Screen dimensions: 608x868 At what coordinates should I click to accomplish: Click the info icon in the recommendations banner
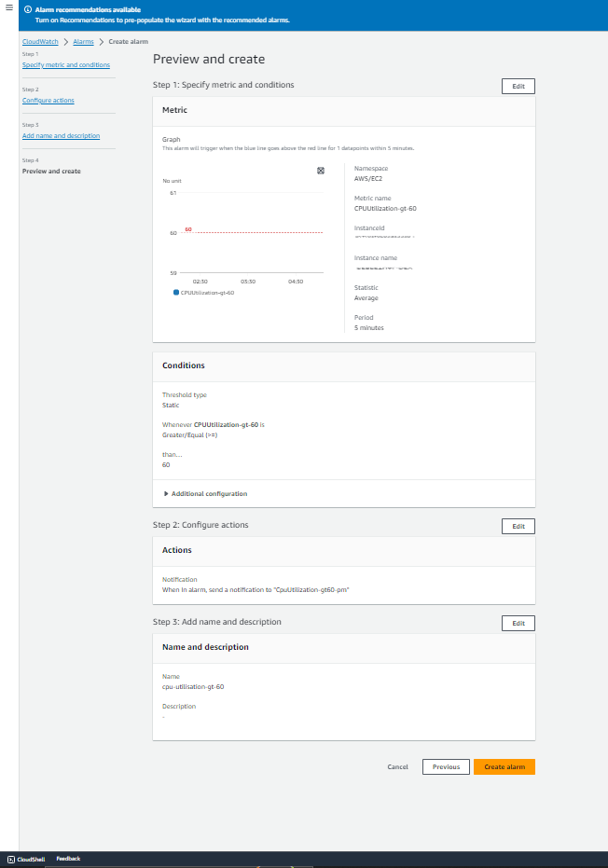(28, 9)
